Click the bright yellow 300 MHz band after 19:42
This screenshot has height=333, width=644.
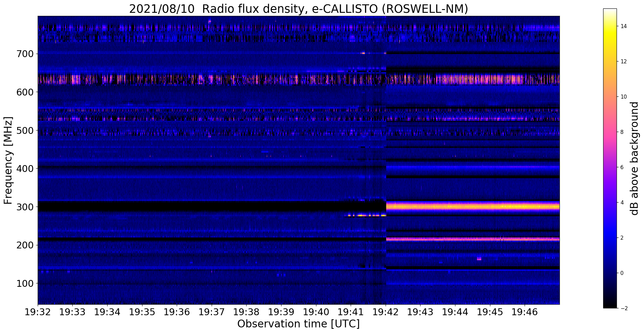[473, 206]
